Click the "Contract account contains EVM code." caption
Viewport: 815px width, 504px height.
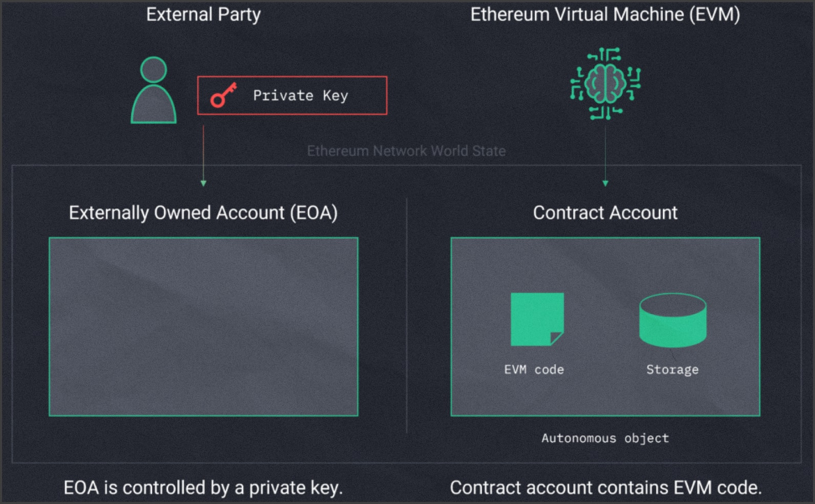[x=605, y=488]
